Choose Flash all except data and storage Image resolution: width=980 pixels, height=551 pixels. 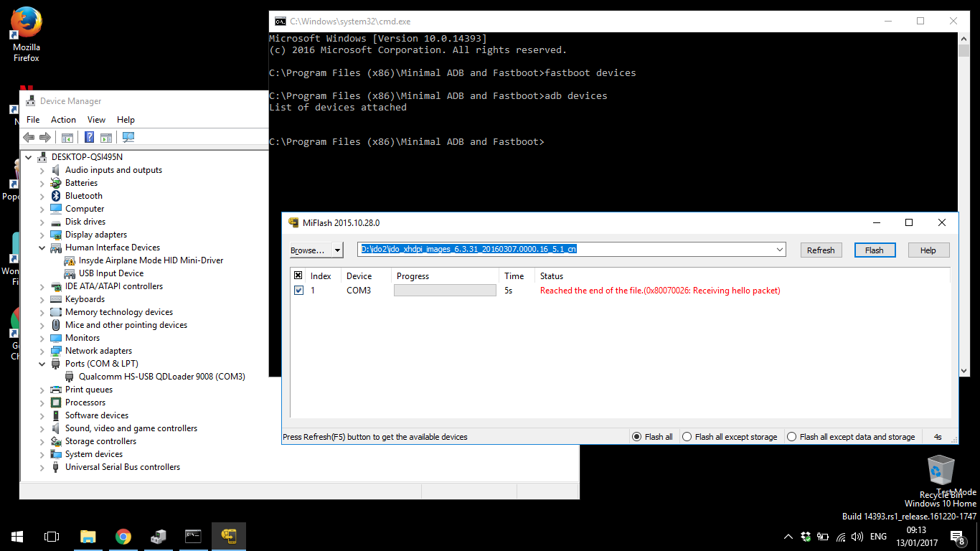click(791, 437)
